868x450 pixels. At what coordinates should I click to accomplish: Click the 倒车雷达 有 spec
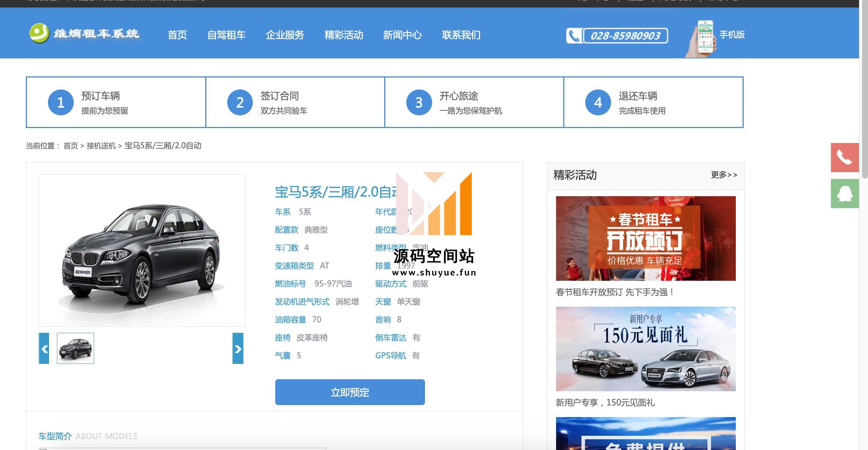coord(398,338)
